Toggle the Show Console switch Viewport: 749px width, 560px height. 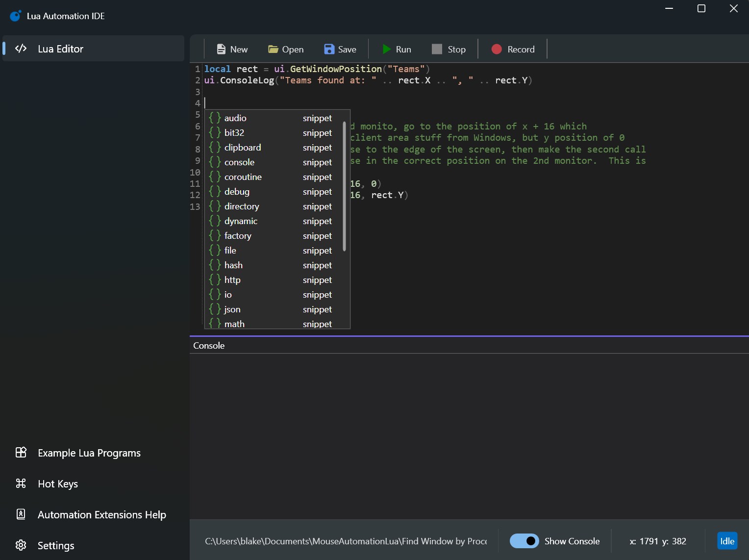[x=524, y=541]
